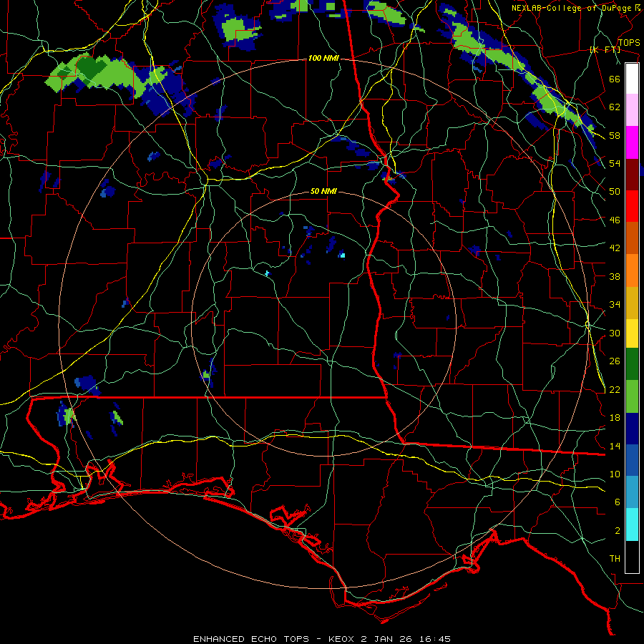Click the legend value 6
The height and width of the screenshot is (644, 644).
click(618, 502)
